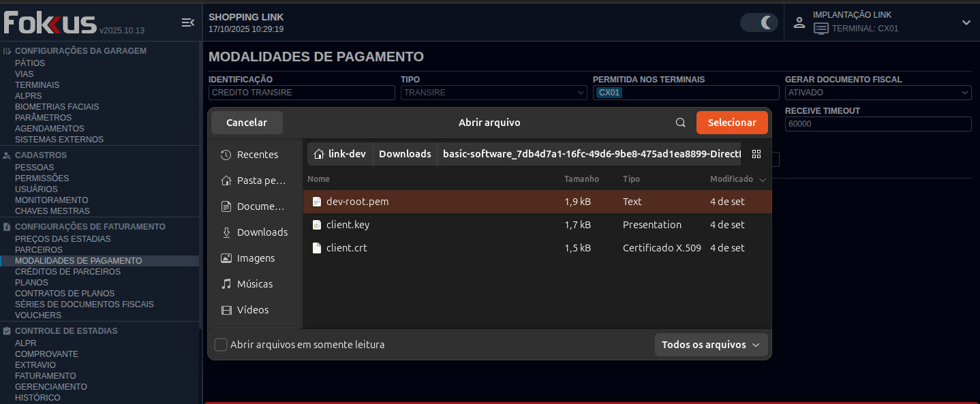980x404 pixels.
Task: Switch file dialog to grid view
Action: (x=756, y=154)
